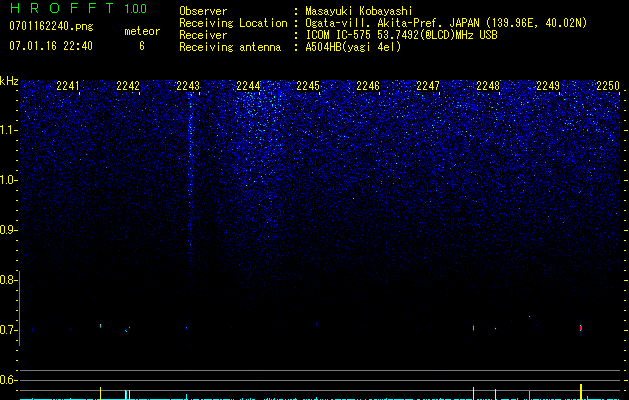
Task: Click the meteor count value 6
Action: (142, 46)
